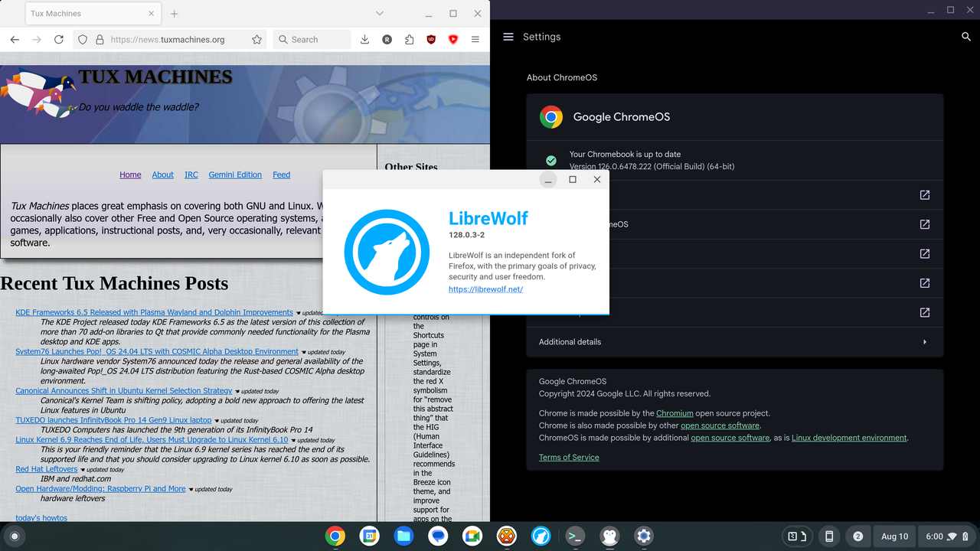Open quick settings at the clock
This screenshot has height=551, width=980.
(x=947, y=536)
